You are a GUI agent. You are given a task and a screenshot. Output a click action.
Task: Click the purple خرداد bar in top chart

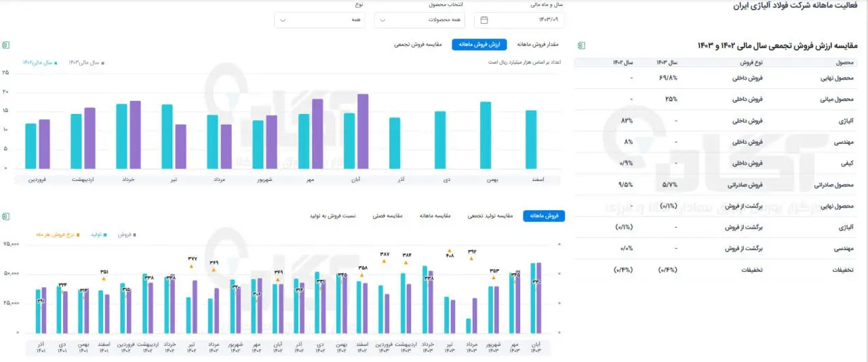click(x=135, y=135)
